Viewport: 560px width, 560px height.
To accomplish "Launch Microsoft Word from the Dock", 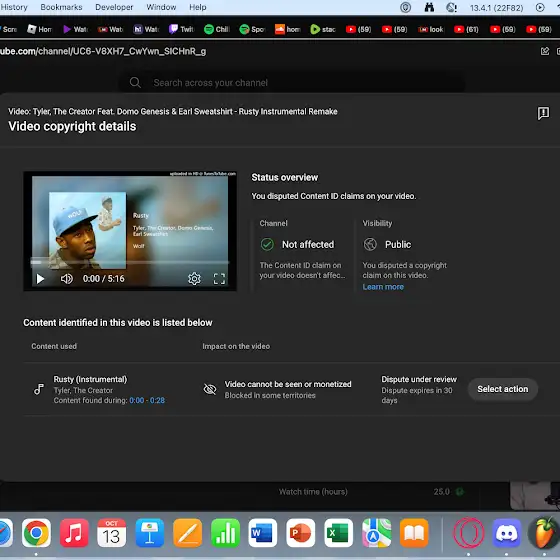I will point(263,533).
